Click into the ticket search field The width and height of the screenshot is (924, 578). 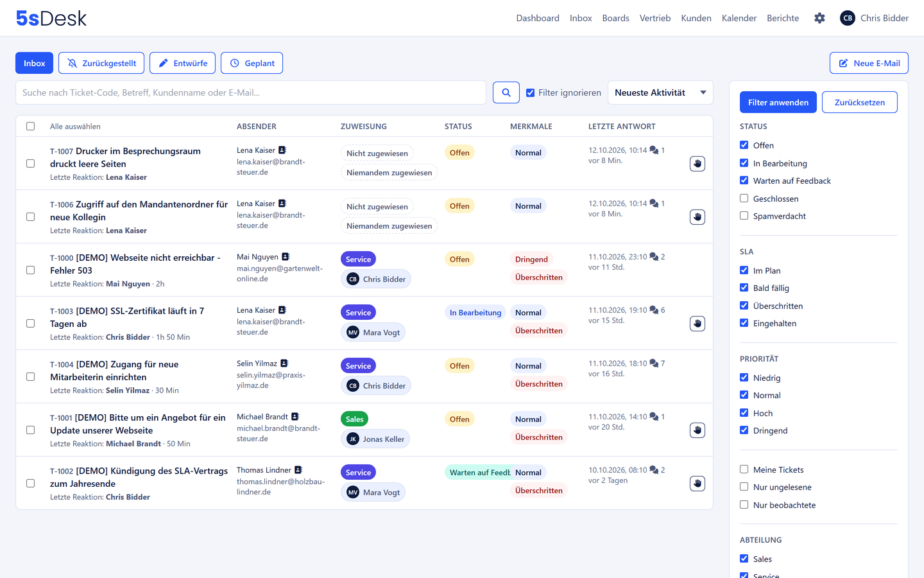tap(250, 92)
